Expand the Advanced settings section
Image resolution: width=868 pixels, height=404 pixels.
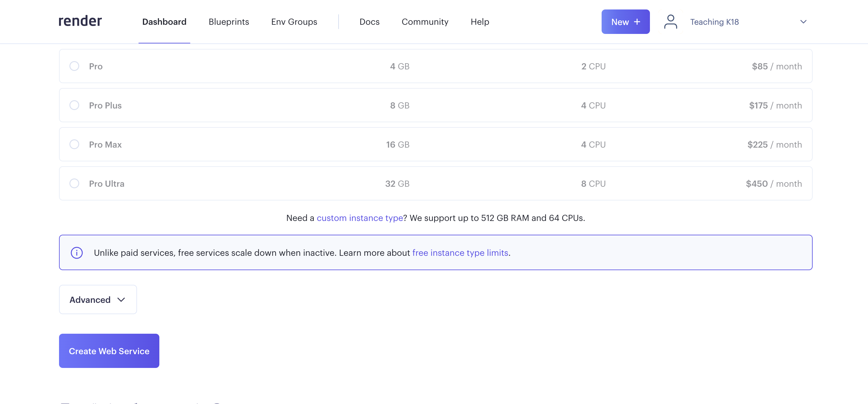pos(98,299)
